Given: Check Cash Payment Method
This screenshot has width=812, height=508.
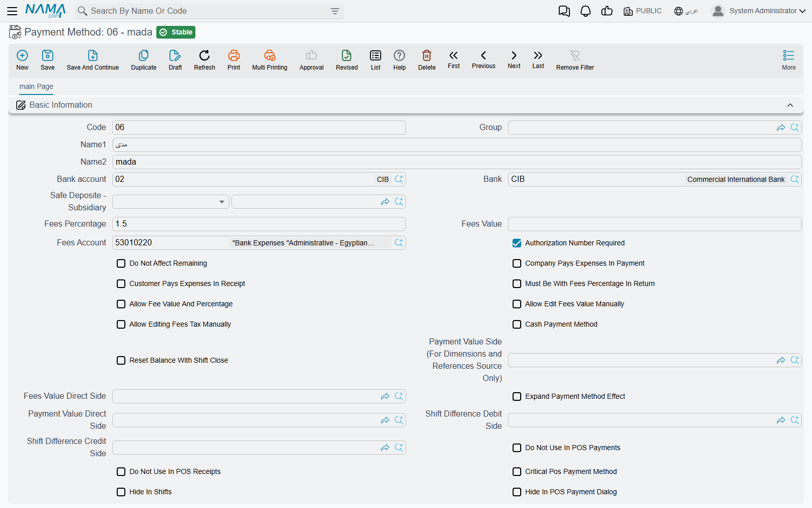Looking at the screenshot, I should [517, 325].
